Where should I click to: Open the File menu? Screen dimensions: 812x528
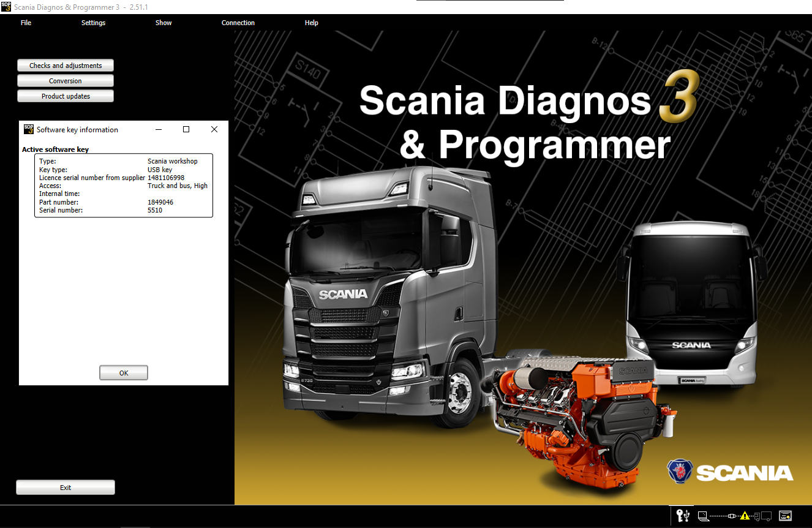(x=26, y=23)
